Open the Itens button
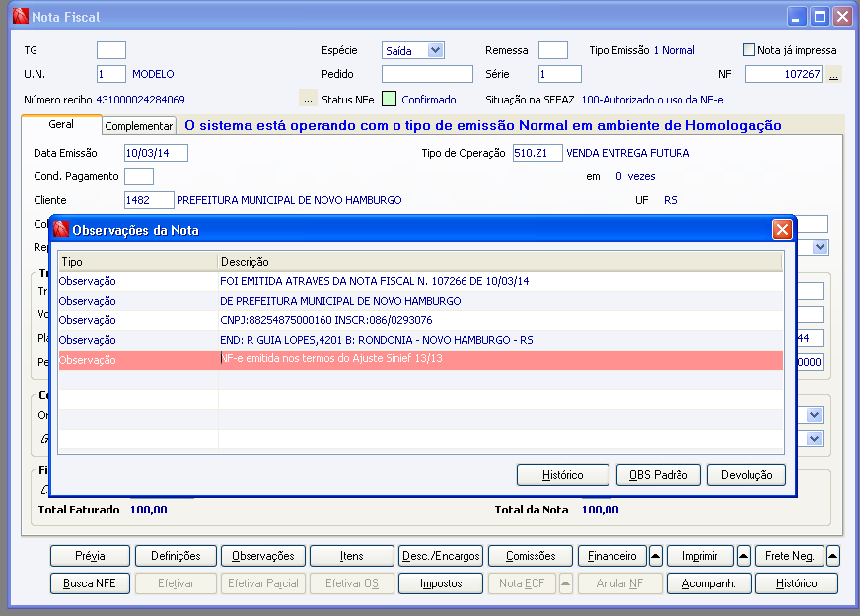860x616 pixels. 351,556
